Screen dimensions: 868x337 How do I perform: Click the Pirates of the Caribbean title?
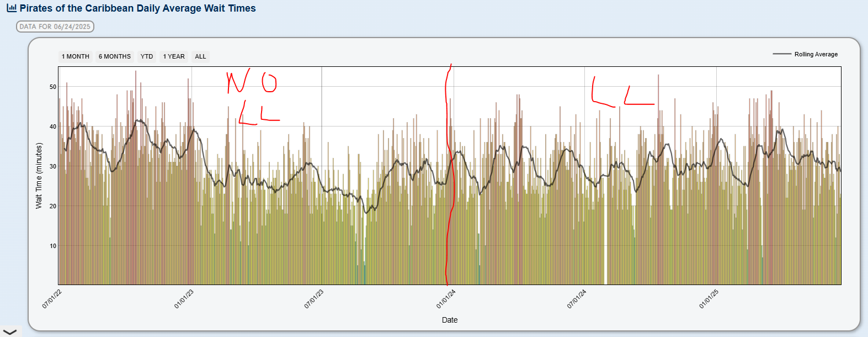pos(138,8)
